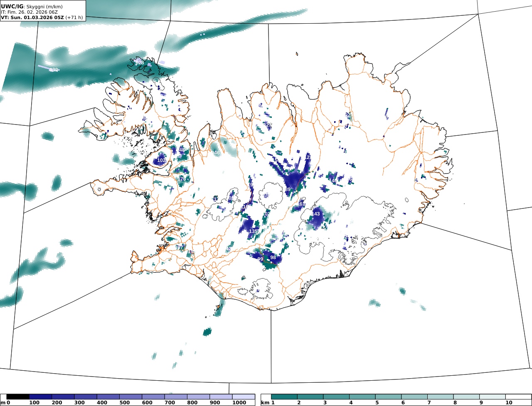Click the '3' label on the km legend
Viewport: 532px width, 406px height.
325,403
